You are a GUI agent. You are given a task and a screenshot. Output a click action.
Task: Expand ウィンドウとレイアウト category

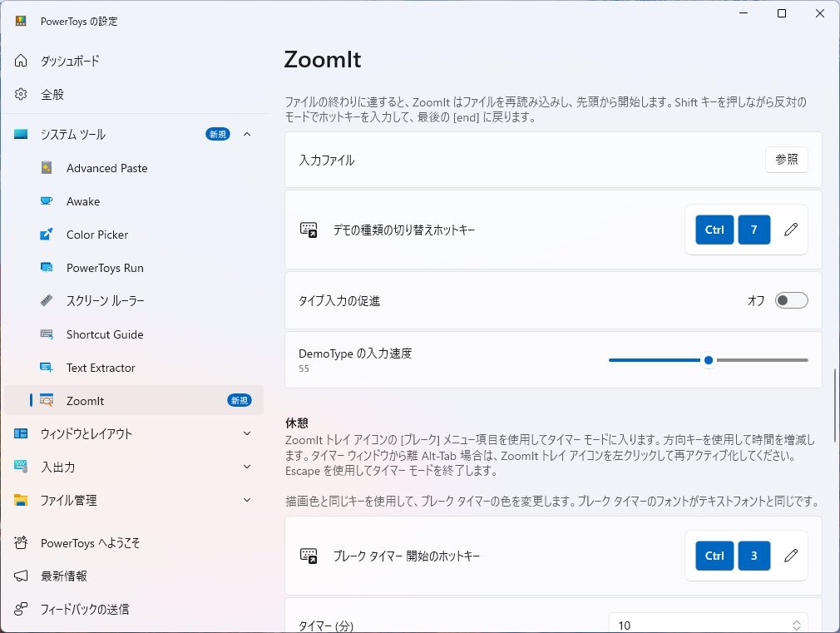[247, 433]
